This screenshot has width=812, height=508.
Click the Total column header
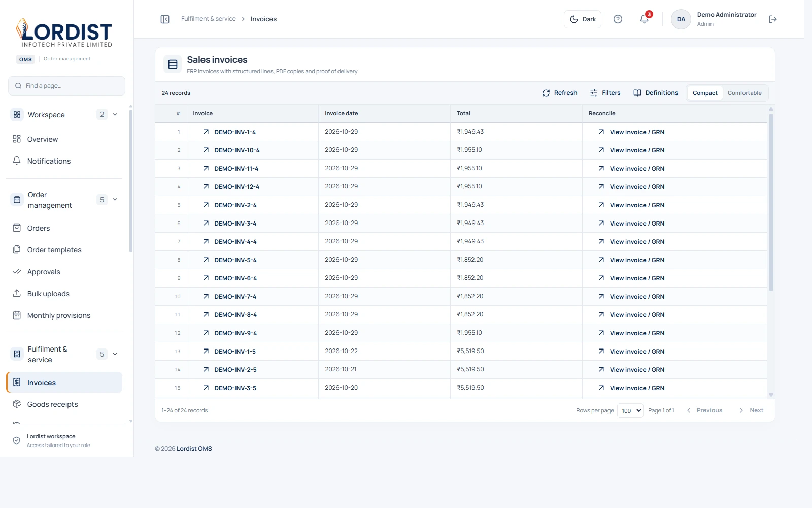coord(463,113)
